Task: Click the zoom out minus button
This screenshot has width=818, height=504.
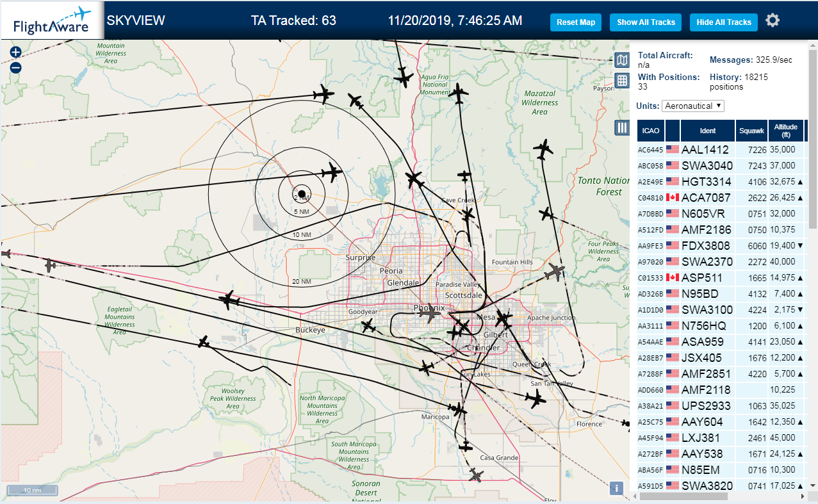Action: pyautogui.click(x=16, y=67)
